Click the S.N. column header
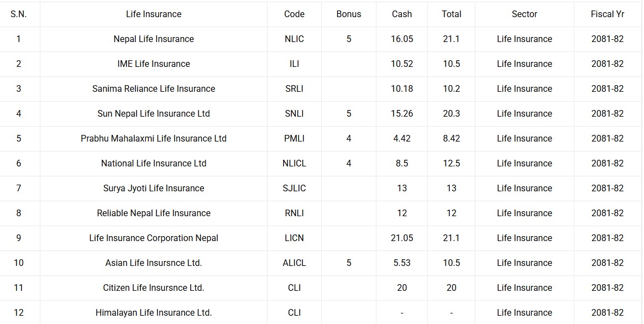Viewport: 644px width, 324px height. [18, 14]
